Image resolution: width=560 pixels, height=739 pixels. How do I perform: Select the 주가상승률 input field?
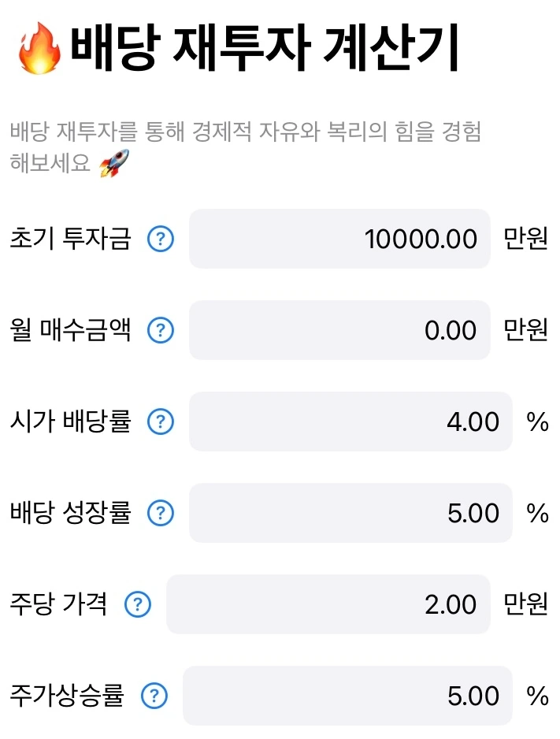coord(347,696)
